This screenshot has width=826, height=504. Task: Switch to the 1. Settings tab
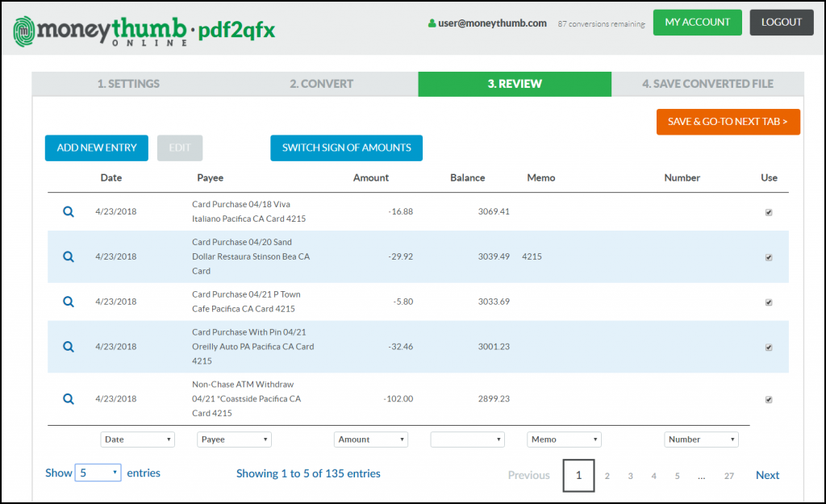tap(128, 84)
